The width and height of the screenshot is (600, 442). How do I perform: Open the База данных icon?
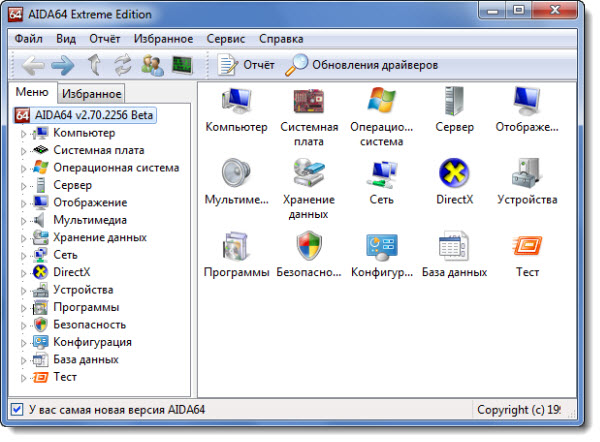coord(454,246)
